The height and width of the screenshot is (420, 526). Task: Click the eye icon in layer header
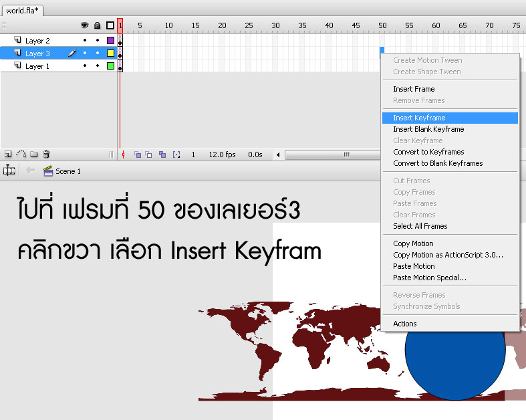[x=84, y=25]
